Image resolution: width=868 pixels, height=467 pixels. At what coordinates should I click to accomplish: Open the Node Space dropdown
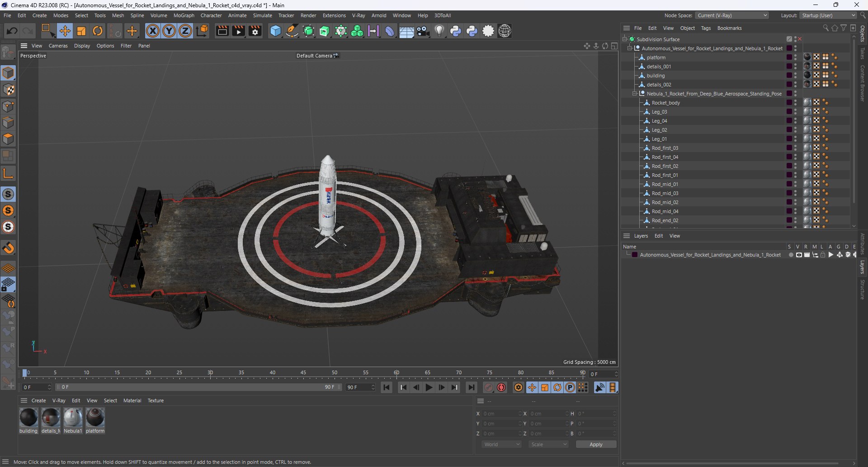[732, 15]
